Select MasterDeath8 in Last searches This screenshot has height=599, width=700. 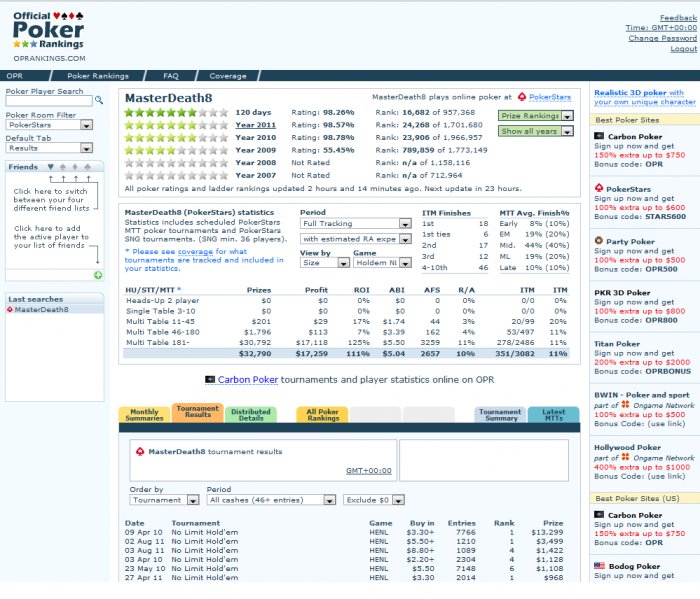point(42,310)
